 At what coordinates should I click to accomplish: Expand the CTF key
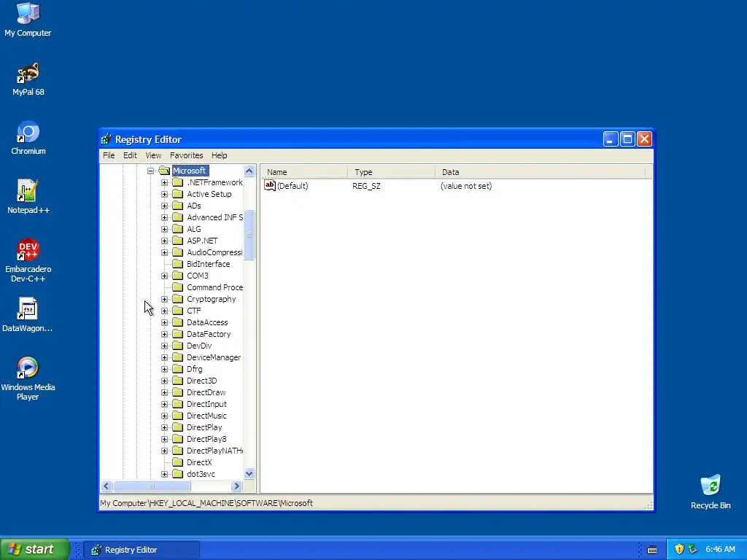[x=164, y=311]
